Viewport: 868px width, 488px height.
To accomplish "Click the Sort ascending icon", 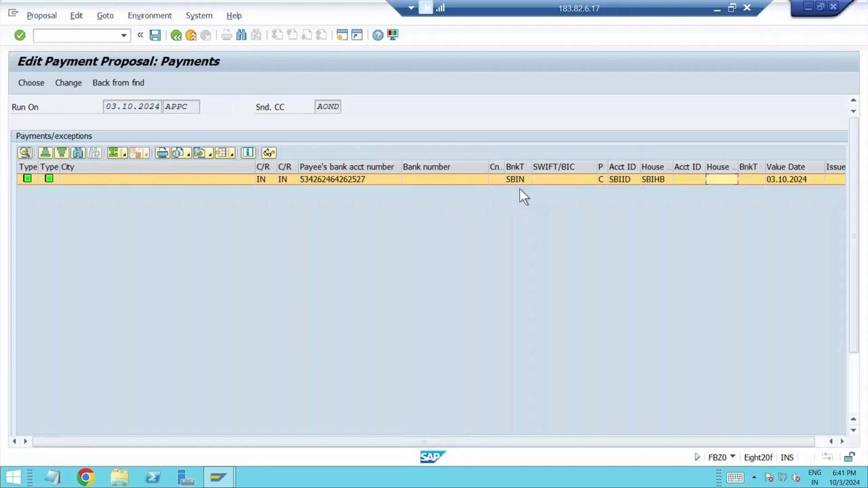I will coord(45,152).
